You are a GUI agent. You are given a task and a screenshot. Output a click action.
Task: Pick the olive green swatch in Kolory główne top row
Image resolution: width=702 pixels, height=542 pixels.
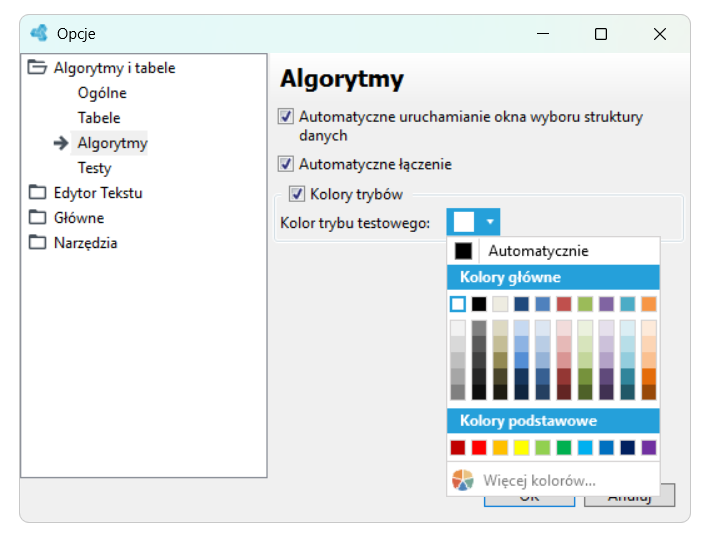585,304
